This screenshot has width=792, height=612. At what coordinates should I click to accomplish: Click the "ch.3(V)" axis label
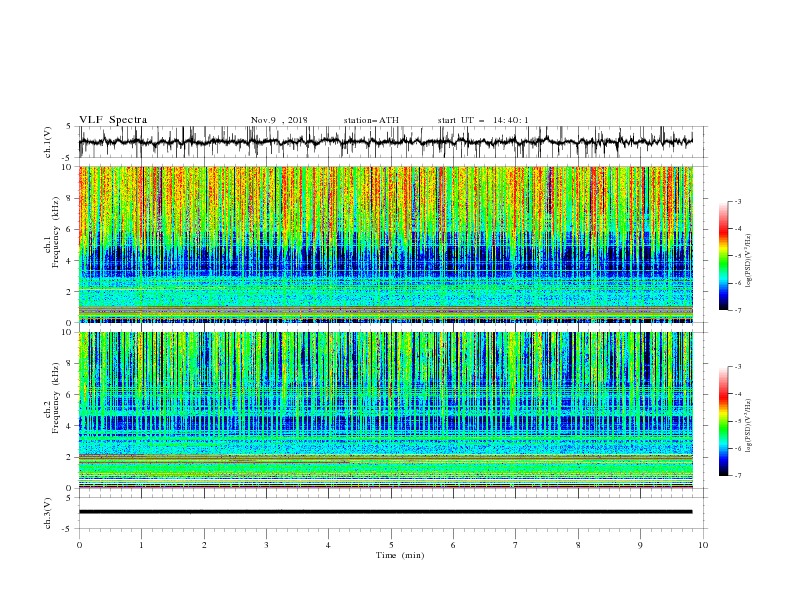[x=48, y=513]
